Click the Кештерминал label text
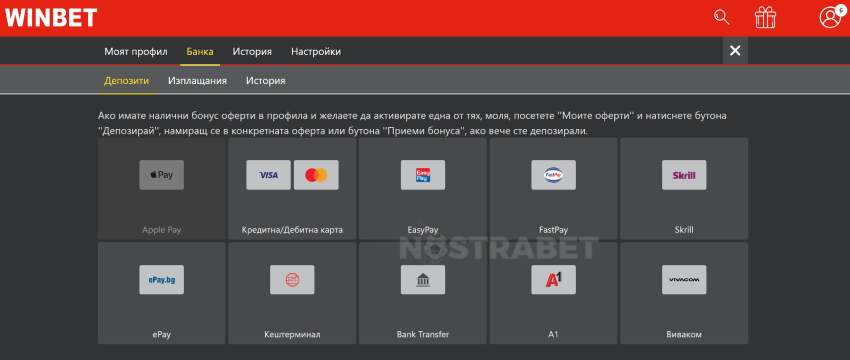Image resolution: width=850 pixels, height=360 pixels. [x=292, y=335]
